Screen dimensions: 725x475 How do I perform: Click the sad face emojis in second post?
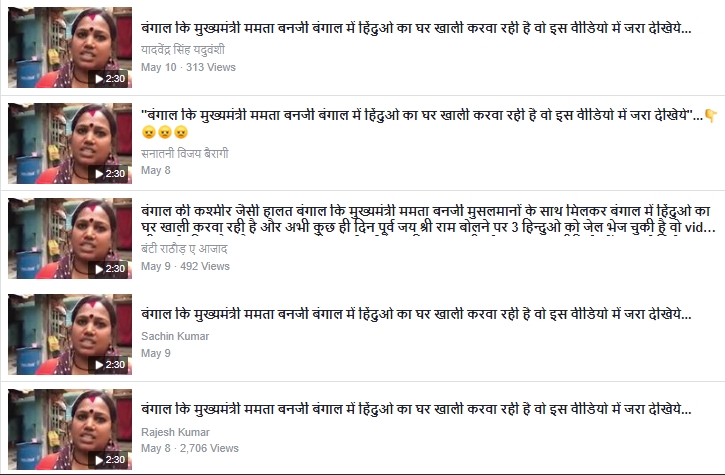pos(165,132)
